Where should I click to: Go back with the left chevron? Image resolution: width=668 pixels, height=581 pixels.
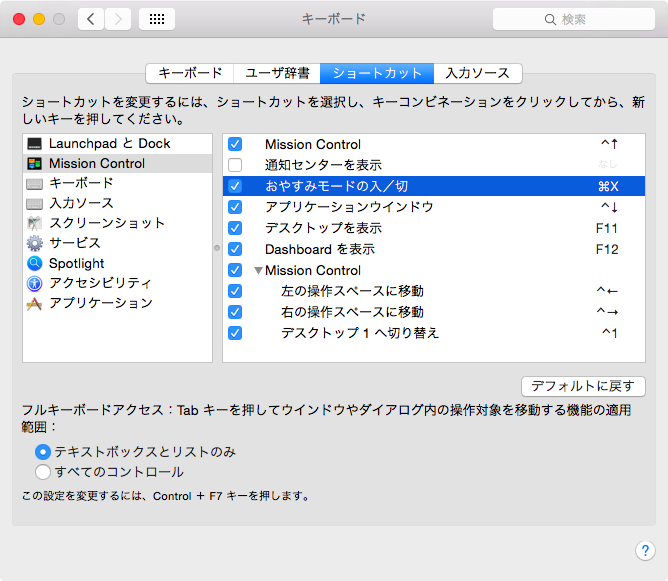tap(91, 19)
